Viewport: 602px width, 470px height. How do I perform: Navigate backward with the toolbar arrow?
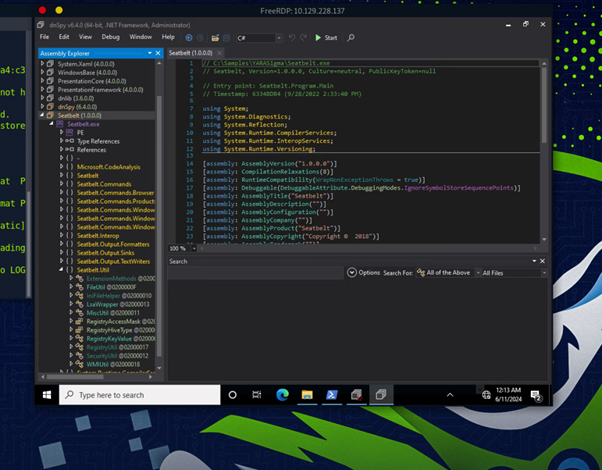[189, 38]
